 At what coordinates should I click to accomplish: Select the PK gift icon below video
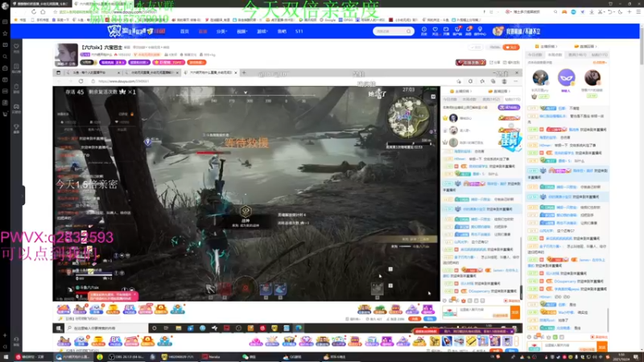129,309
